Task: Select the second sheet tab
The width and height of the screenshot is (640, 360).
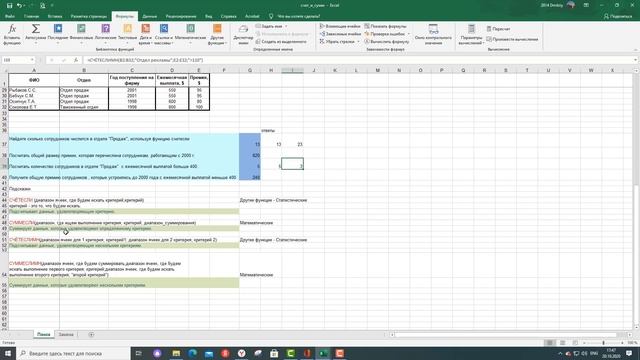Action: pyautogui.click(x=66, y=334)
